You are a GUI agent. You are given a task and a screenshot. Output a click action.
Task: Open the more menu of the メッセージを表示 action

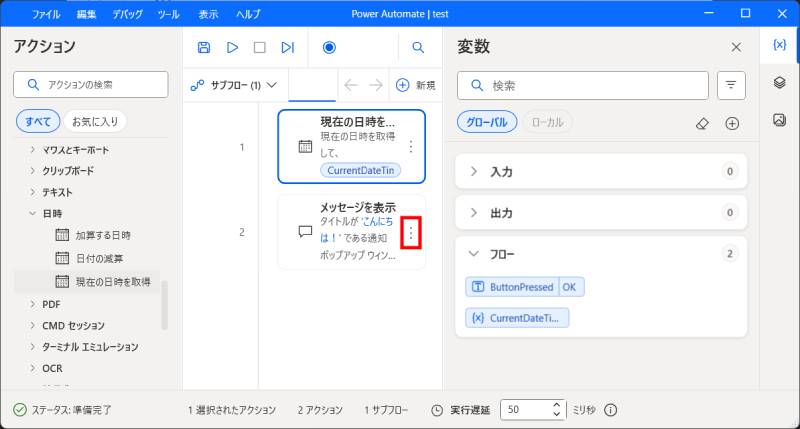(411, 233)
